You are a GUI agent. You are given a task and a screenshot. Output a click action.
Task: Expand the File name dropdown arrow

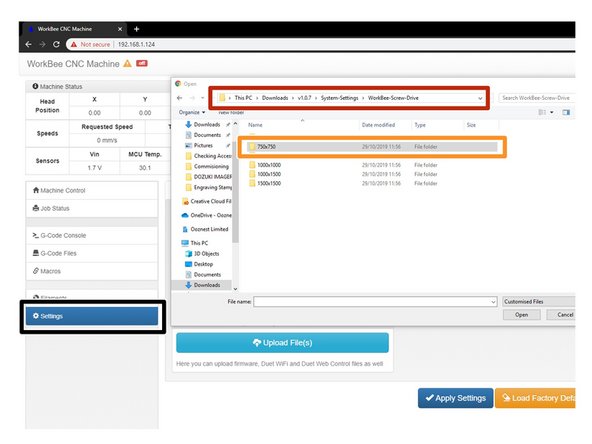pos(493,302)
